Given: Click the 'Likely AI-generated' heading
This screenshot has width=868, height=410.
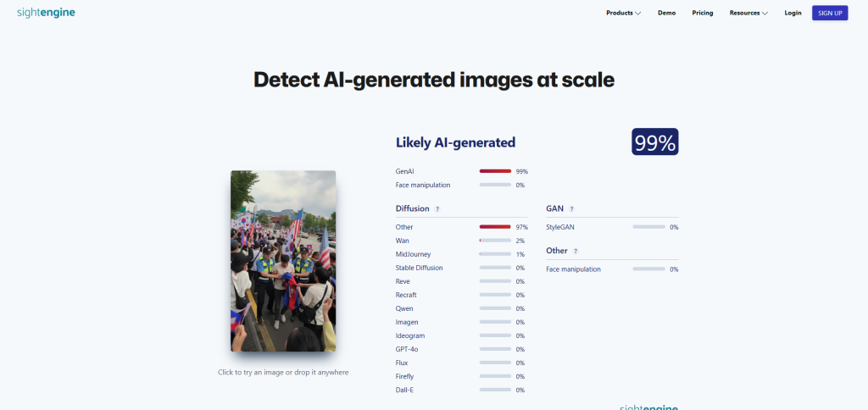Looking at the screenshot, I should 455,142.
